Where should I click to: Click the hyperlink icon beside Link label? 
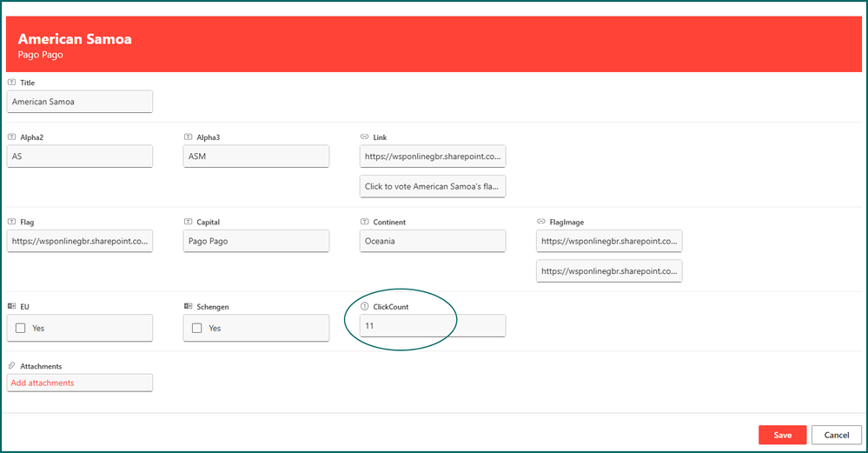pyautogui.click(x=364, y=137)
